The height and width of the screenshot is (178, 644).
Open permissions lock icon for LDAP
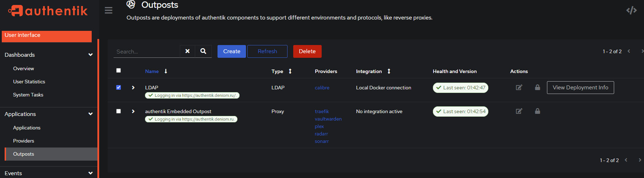pyautogui.click(x=537, y=87)
